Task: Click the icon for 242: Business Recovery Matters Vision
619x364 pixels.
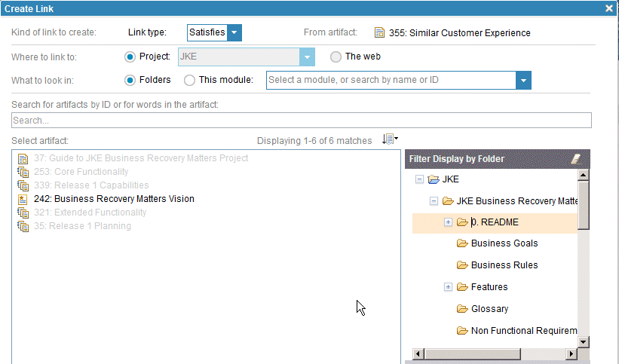Action: (x=23, y=200)
